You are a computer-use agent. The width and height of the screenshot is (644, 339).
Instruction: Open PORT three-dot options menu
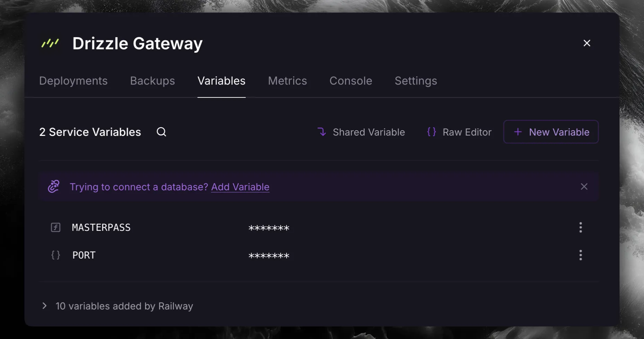point(581,255)
